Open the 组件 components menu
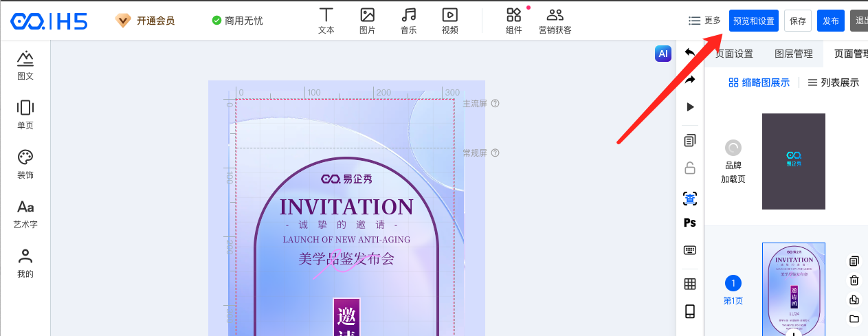 514,21
